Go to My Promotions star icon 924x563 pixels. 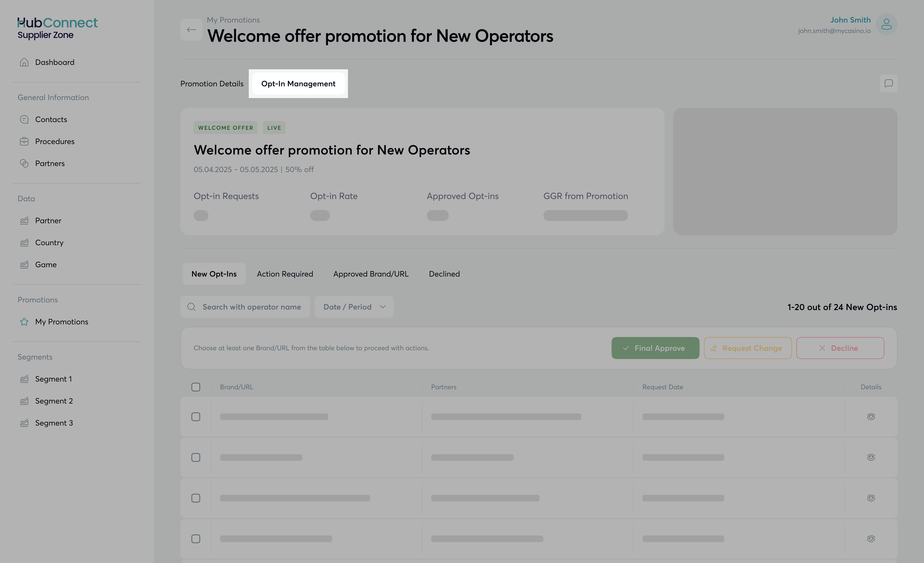click(24, 322)
